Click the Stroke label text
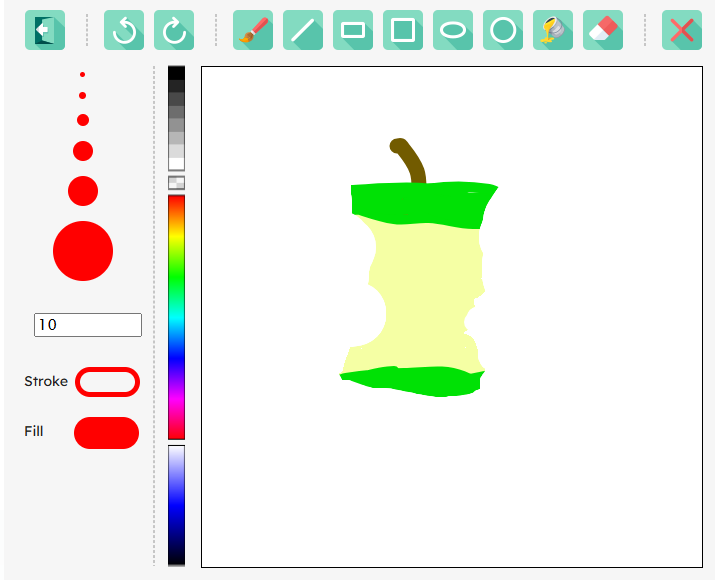This screenshot has height=580, width=715. [46, 381]
